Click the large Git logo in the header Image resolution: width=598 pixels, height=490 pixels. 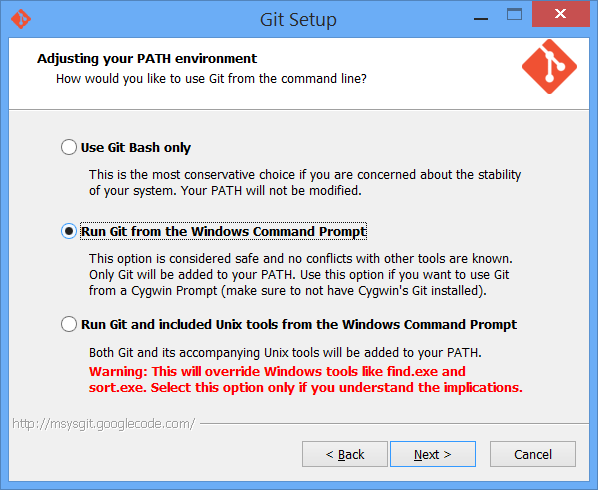(x=549, y=66)
